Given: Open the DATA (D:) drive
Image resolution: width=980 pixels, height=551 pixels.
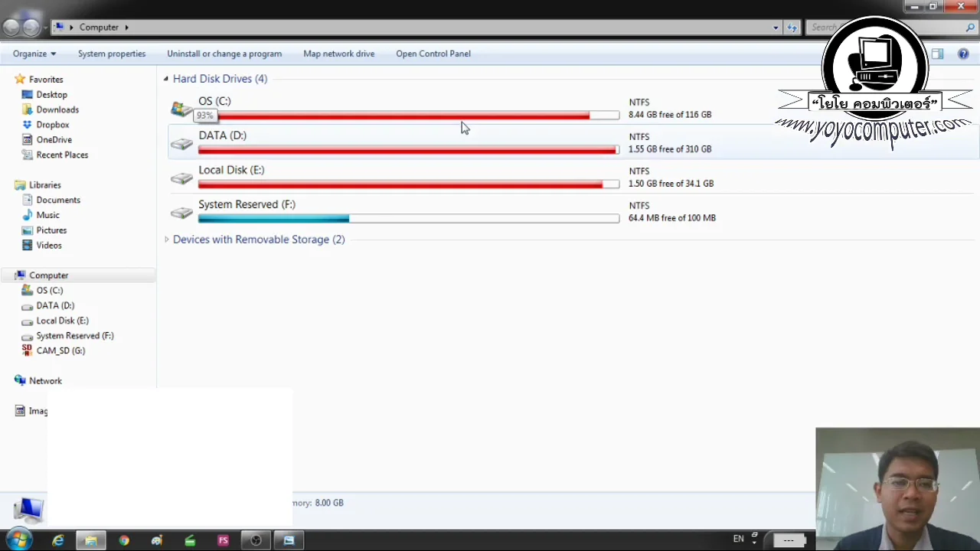Looking at the screenshot, I should coord(222,135).
